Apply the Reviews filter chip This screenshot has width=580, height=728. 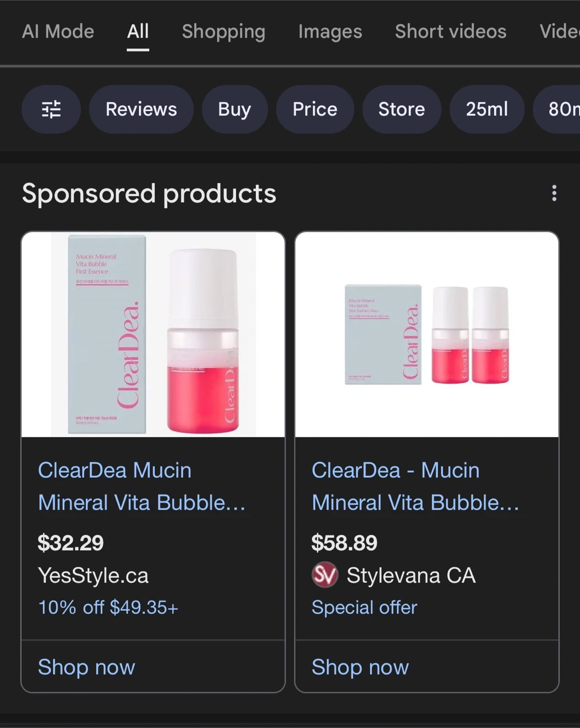[141, 109]
